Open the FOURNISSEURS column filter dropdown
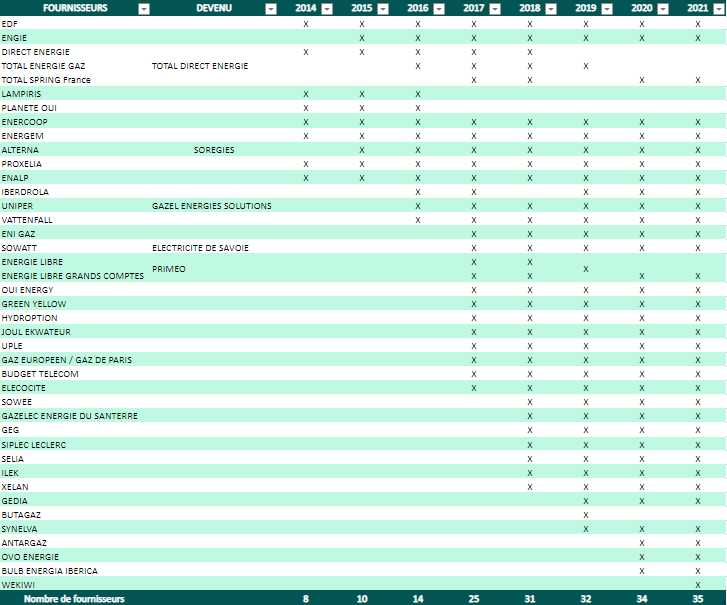Viewport: 727px width, 605px height. (x=144, y=9)
